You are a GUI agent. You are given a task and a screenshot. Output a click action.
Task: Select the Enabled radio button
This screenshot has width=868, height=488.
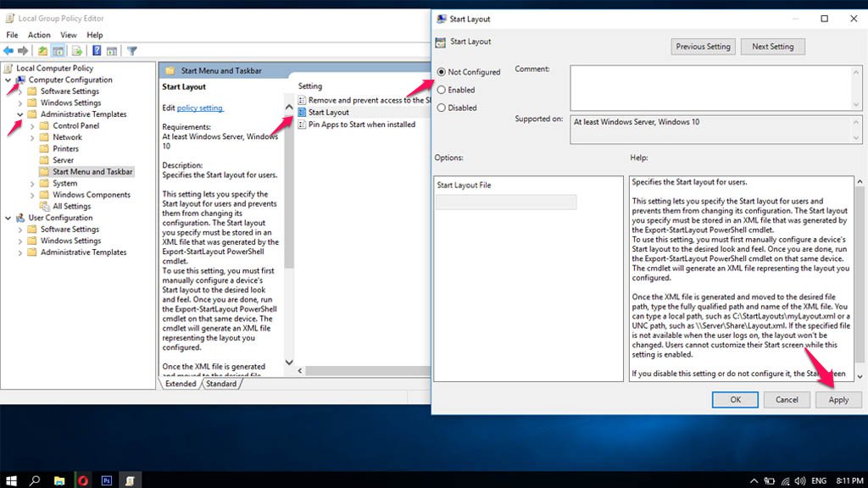(441, 90)
